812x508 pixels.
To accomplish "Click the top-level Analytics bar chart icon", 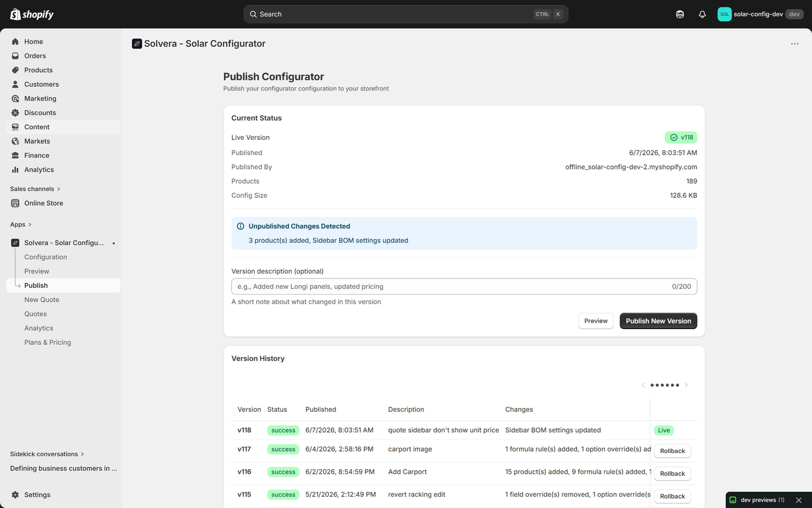I will click(15, 170).
